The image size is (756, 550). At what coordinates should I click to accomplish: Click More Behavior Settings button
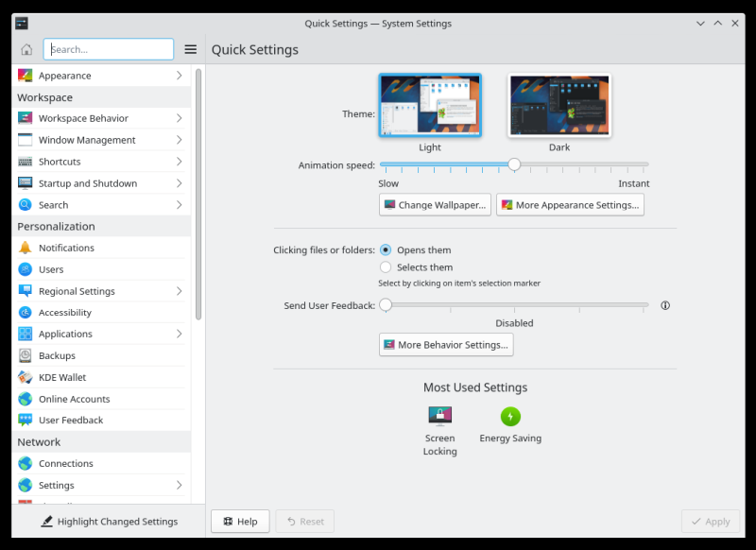coord(446,345)
